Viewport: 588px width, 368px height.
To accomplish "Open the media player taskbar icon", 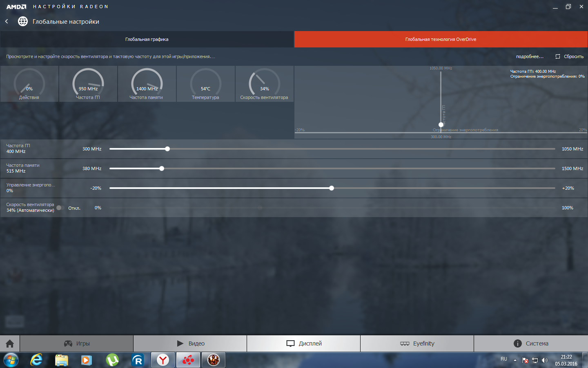I will 87,360.
